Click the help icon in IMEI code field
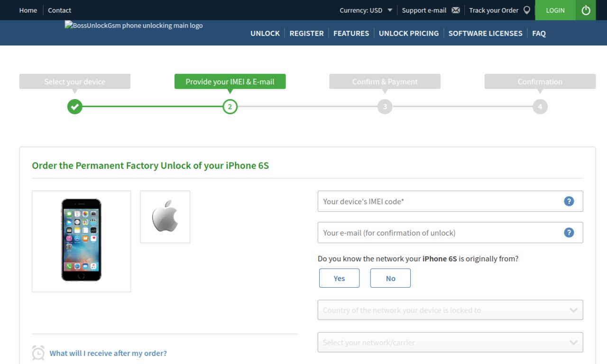 point(569,201)
